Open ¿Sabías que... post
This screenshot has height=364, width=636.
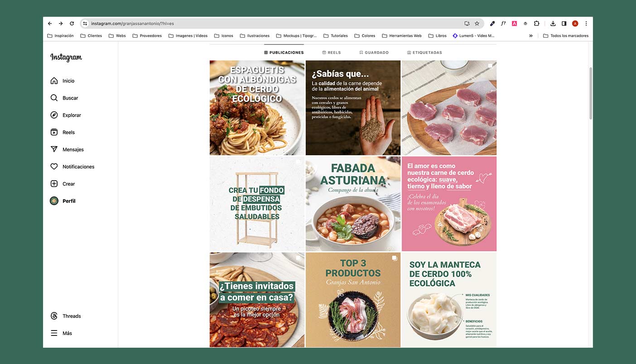pos(353,108)
